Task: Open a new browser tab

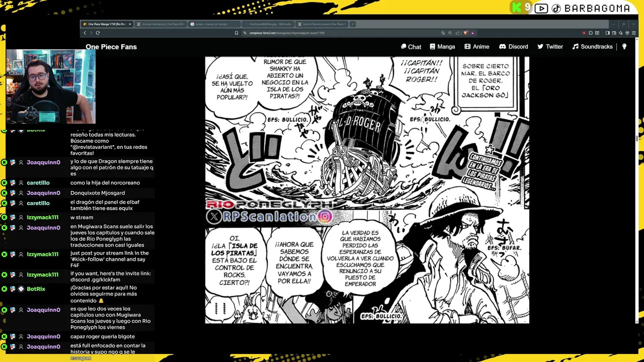Action: click(353, 24)
